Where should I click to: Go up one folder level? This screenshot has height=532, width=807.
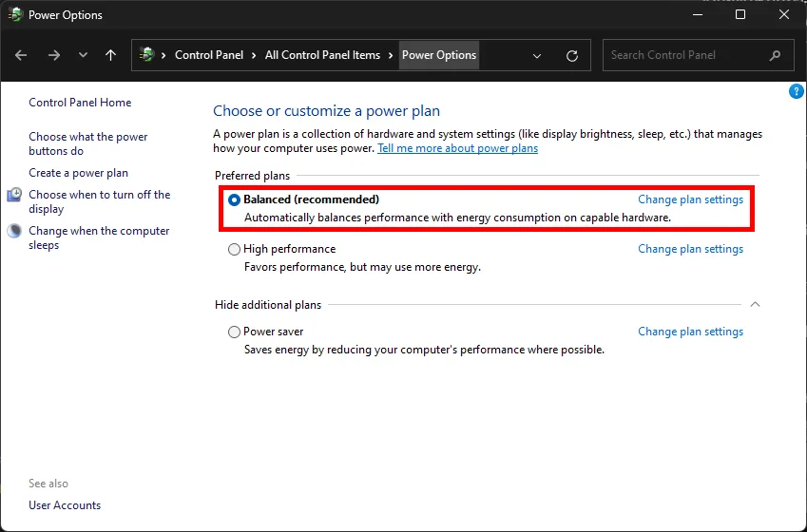(110, 55)
